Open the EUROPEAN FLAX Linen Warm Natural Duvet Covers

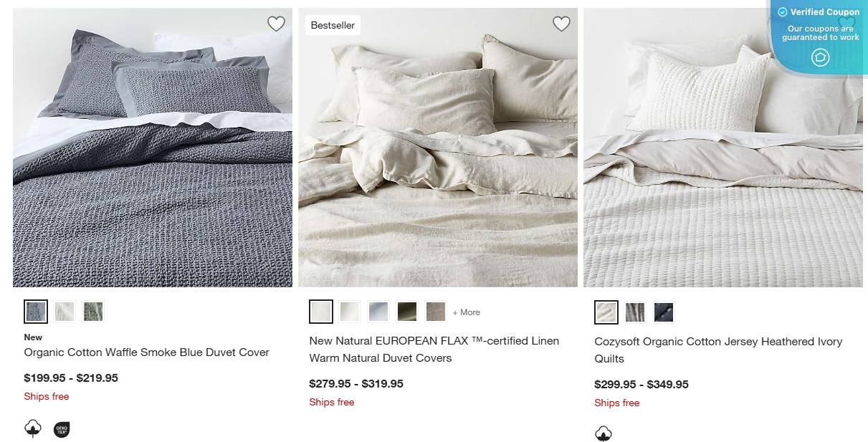point(434,349)
